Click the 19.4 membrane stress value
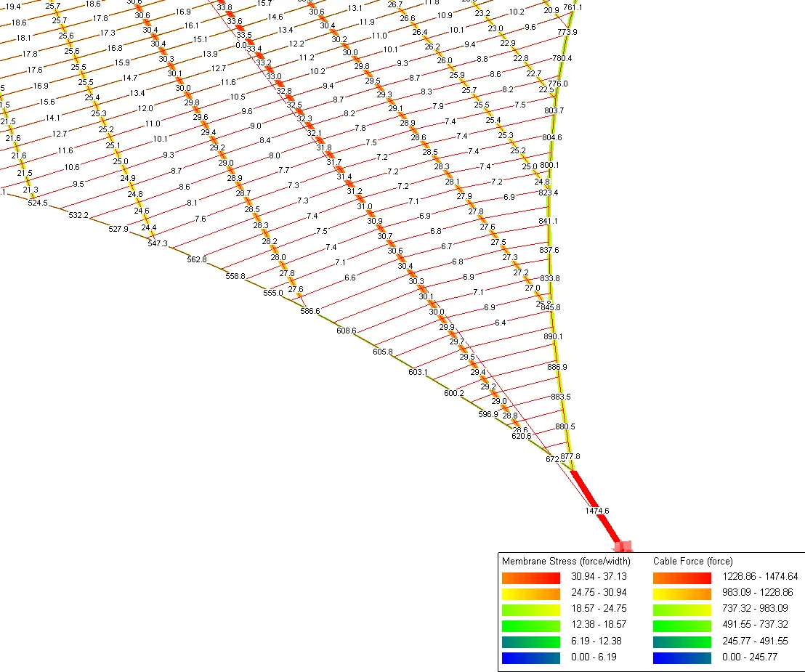The height and width of the screenshot is (672, 805). 13,7
